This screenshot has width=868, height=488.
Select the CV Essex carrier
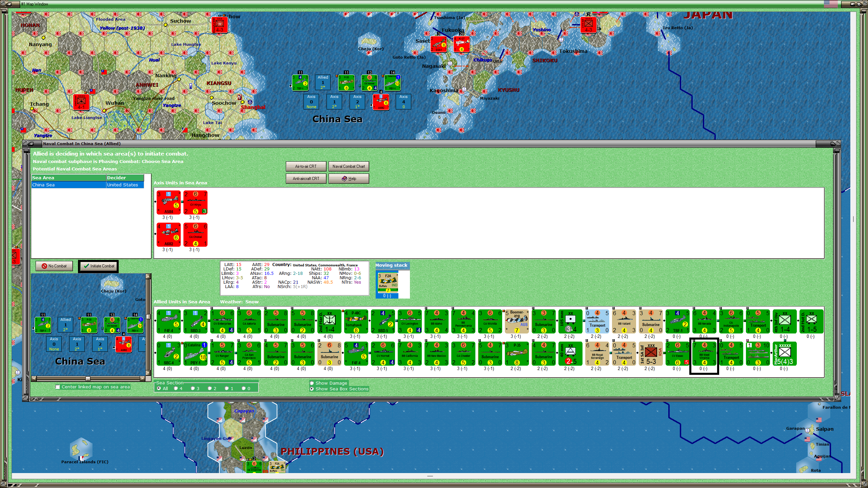(677, 353)
